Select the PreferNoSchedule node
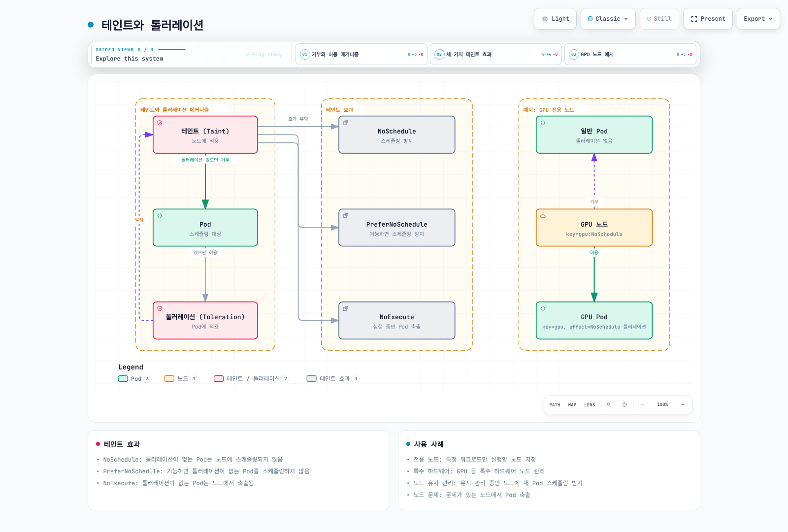This screenshot has height=532, width=788. pos(397,228)
